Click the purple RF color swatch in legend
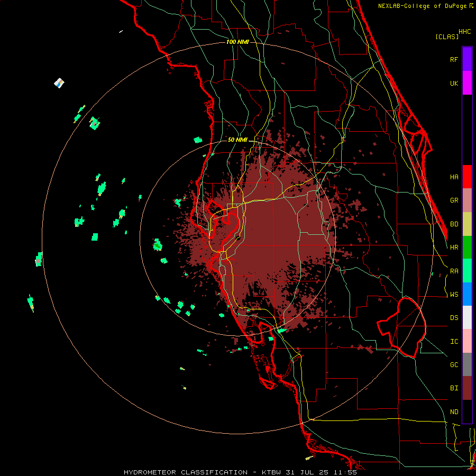The image size is (476, 476). (467, 59)
